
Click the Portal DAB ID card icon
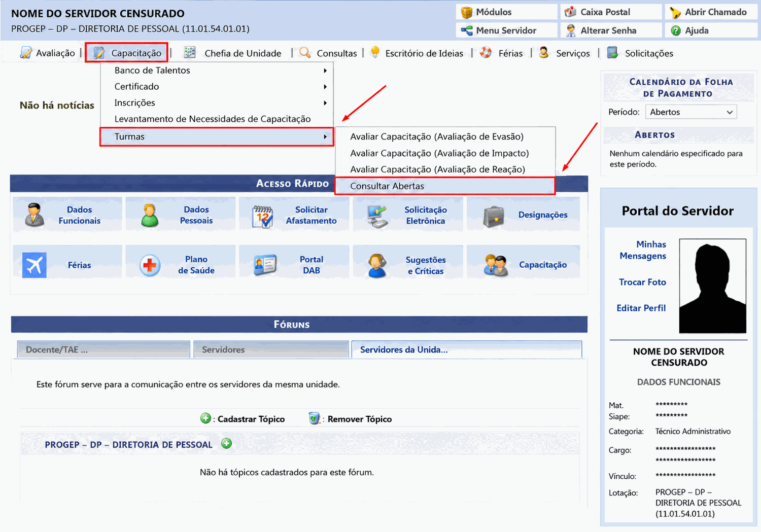pyautogui.click(x=265, y=265)
